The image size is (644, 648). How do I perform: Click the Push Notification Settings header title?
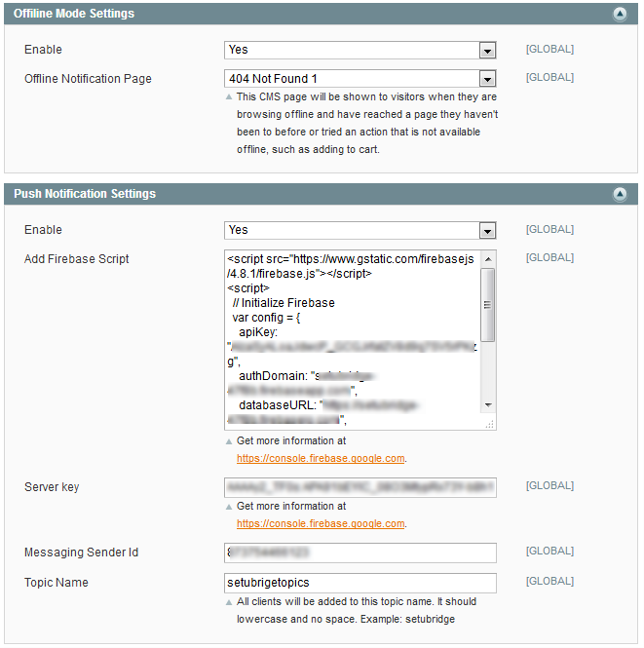(85, 195)
